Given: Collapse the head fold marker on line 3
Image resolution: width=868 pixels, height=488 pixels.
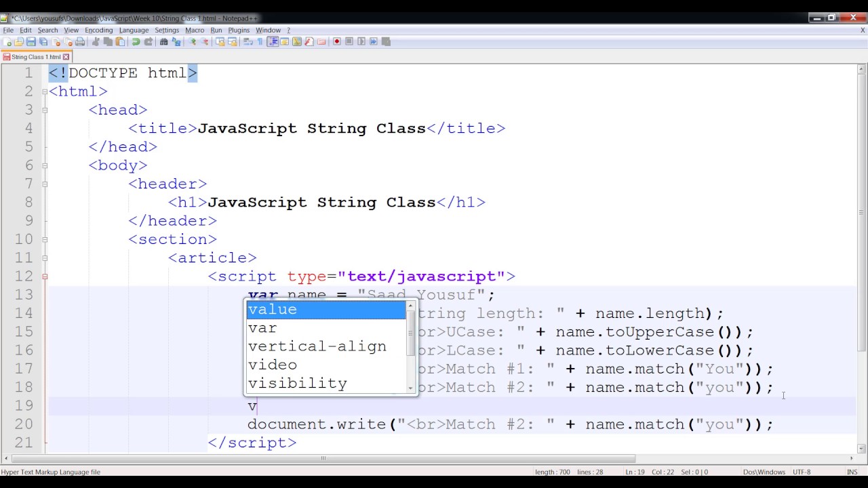Looking at the screenshot, I should [x=45, y=110].
